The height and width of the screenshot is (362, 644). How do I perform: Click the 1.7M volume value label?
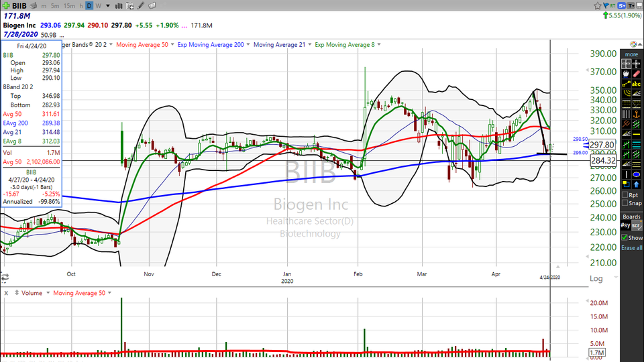(596, 353)
